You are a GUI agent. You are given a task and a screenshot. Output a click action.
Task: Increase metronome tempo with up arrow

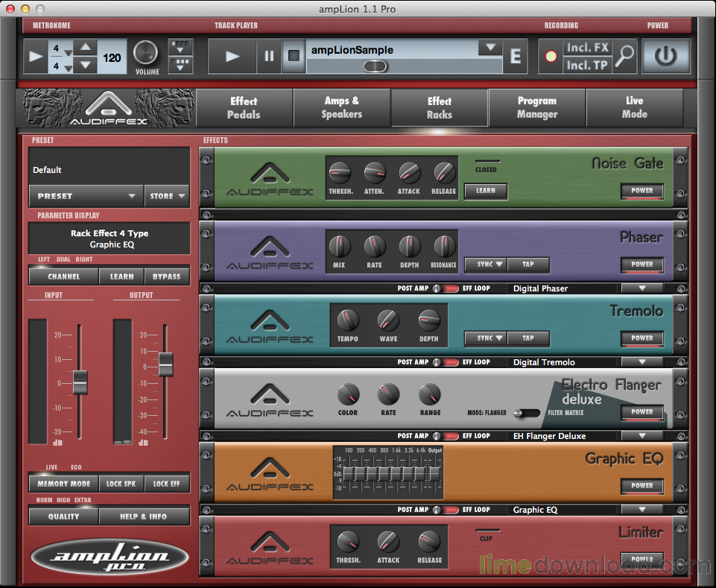(x=85, y=48)
